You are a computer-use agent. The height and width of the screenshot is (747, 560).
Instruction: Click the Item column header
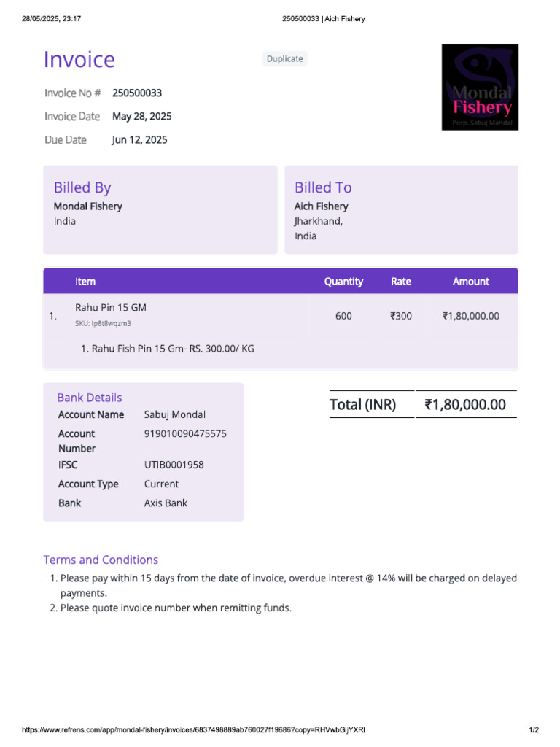click(85, 282)
